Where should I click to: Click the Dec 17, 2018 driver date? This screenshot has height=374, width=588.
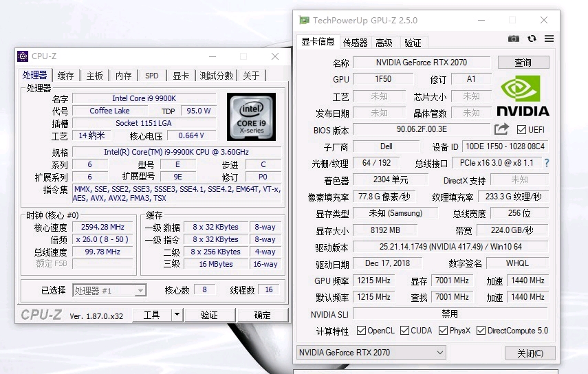click(387, 263)
